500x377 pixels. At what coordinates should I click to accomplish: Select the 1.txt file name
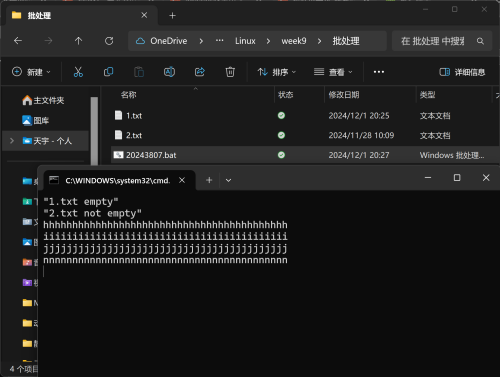(134, 116)
